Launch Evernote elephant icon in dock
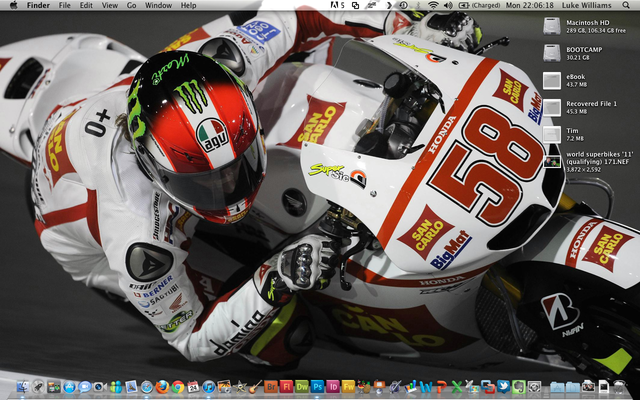The width and height of the screenshot is (640, 400). pos(519,387)
